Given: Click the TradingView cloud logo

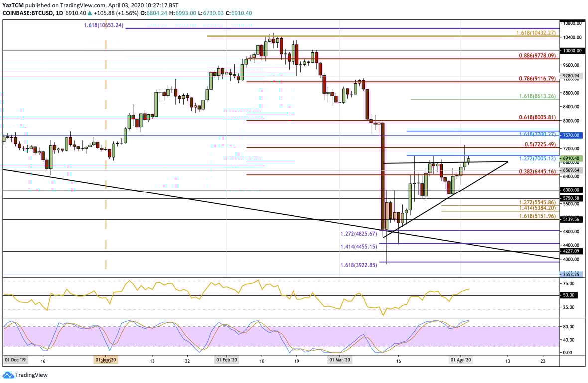Looking at the screenshot, I should pos(9,375).
